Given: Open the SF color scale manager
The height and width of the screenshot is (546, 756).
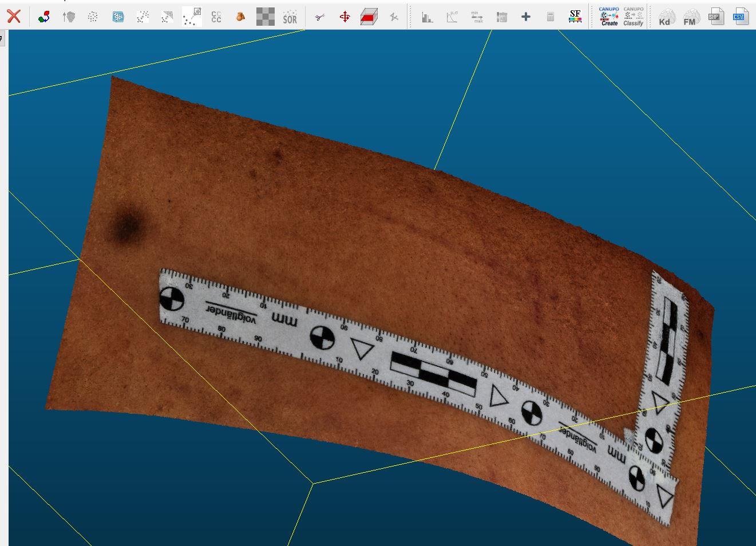Looking at the screenshot, I should [x=575, y=17].
